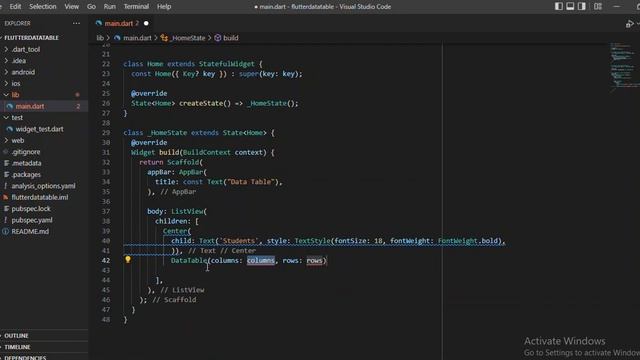Screen dimensions: 640x360
Task: Open the Selection menu
Action: [x=42, y=7]
